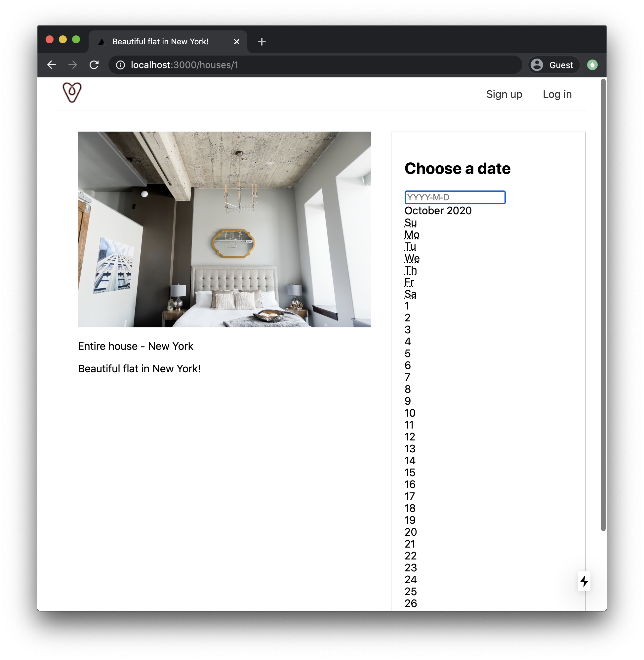Pick day 15 in October calendar
The height and width of the screenshot is (660, 644).
[410, 472]
